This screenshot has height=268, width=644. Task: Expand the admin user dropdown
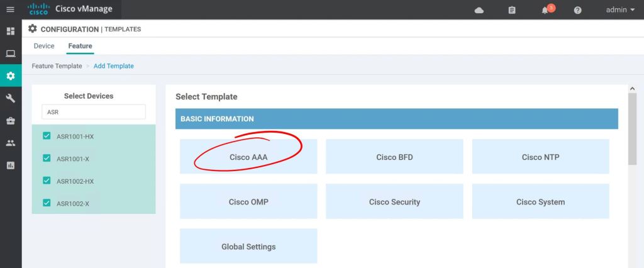pyautogui.click(x=620, y=10)
